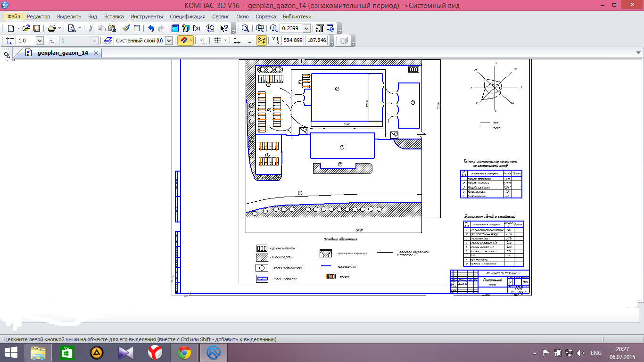Open the Файл menu
The image size is (644, 362).
point(14,16)
